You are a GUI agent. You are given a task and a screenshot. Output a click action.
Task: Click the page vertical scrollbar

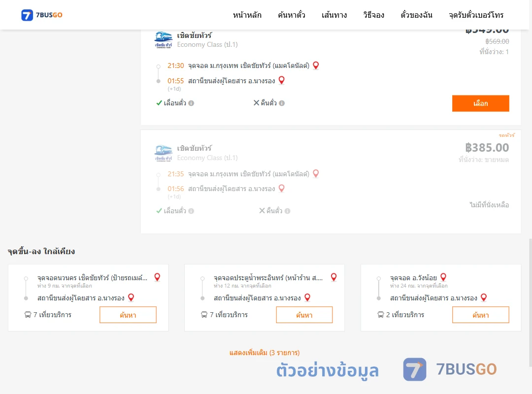point(531,302)
